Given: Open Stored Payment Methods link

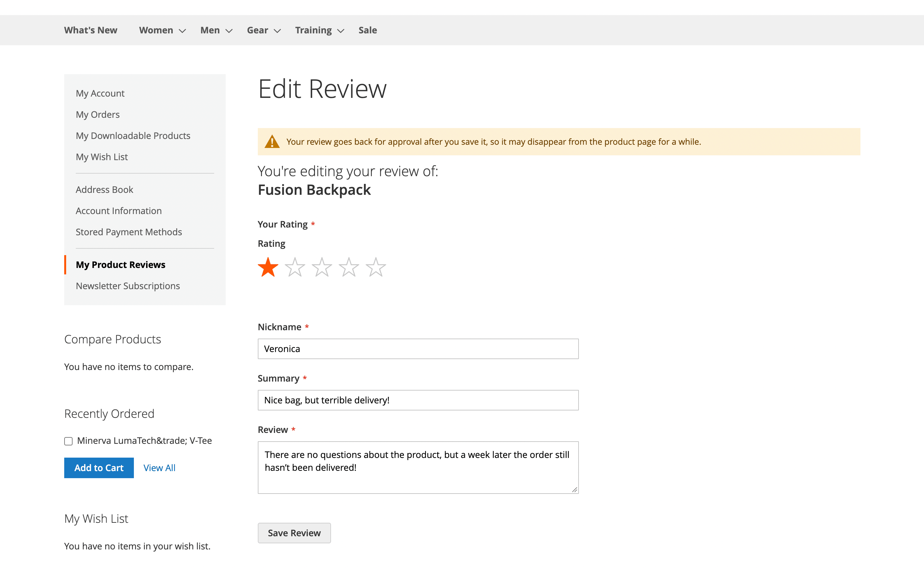Looking at the screenshot, I should click(129, 232).
